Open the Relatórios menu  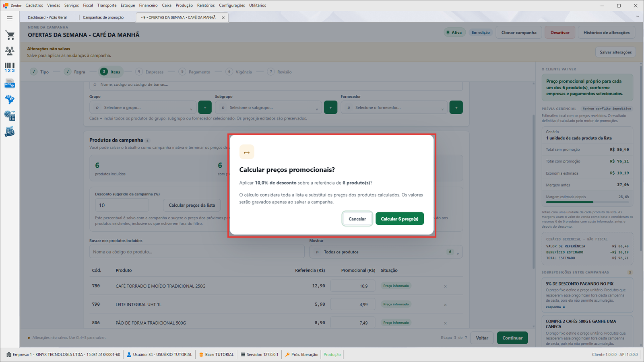206,5
